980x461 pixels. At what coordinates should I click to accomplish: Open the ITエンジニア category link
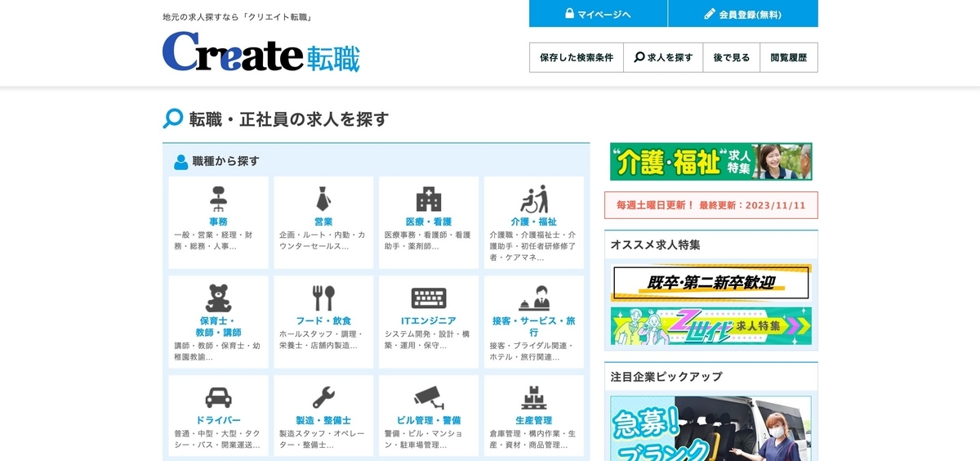click(429, 321)
